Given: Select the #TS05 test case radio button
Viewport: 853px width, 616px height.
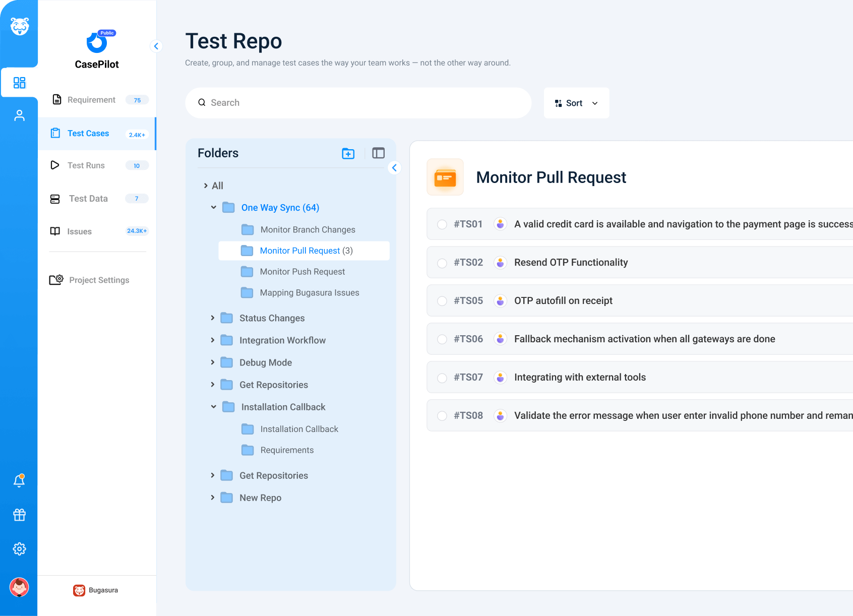Looking at the screenshot, I should pos(442,301).
